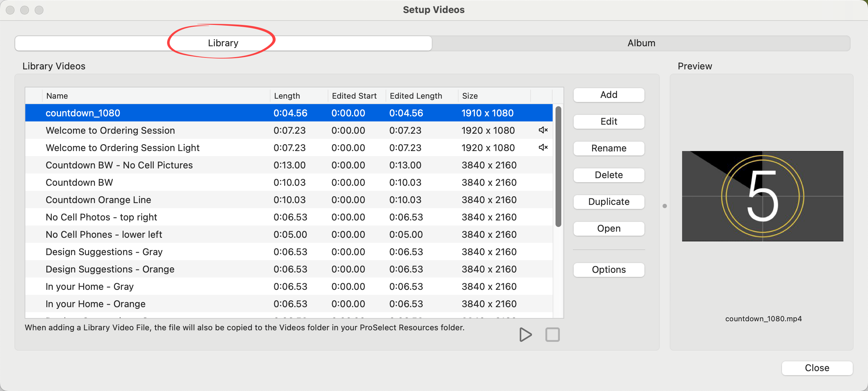868x391 pixels.
Task: Click the preview pane divider dot
Action: [665, 206]
